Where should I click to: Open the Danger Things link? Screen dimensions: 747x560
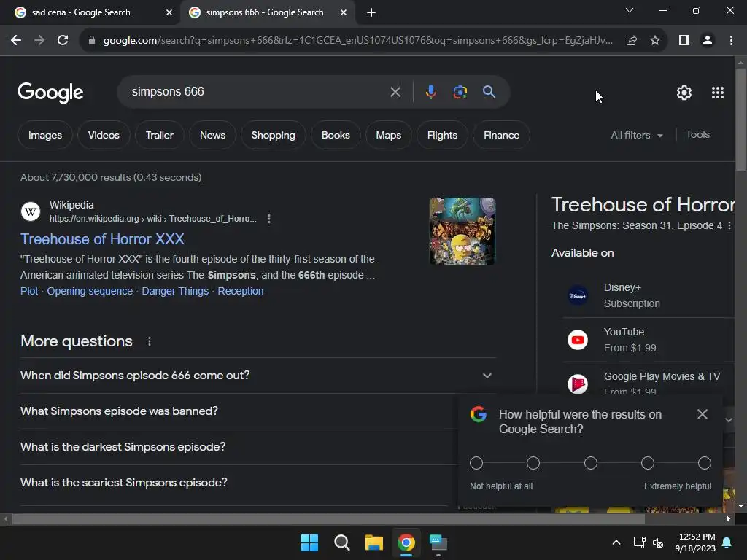coord(175,291)
